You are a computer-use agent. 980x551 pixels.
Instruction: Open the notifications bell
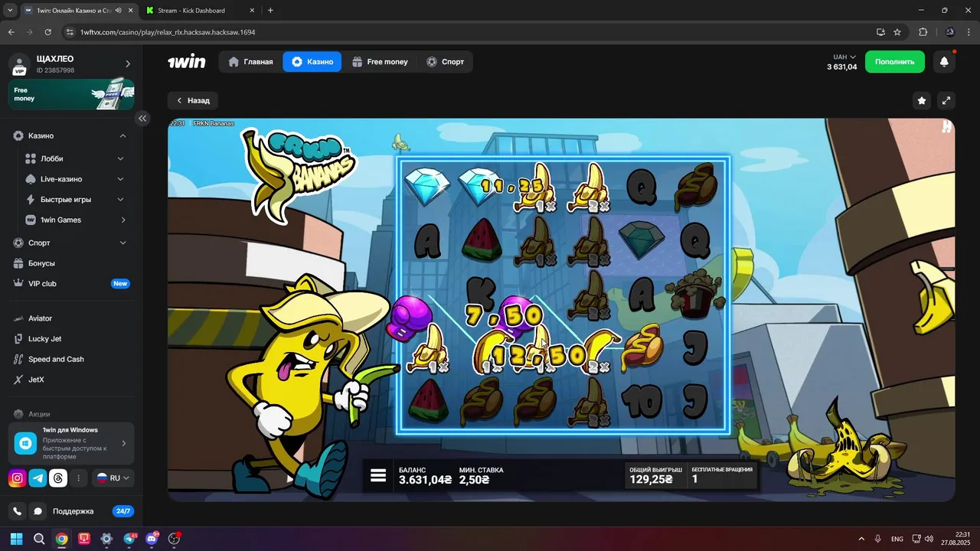click(x=944, y=62)
